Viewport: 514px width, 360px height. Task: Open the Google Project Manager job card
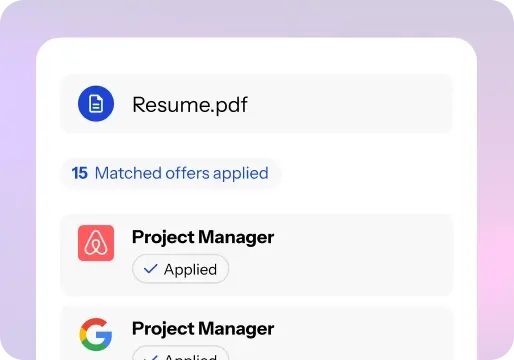click(256, 333)
